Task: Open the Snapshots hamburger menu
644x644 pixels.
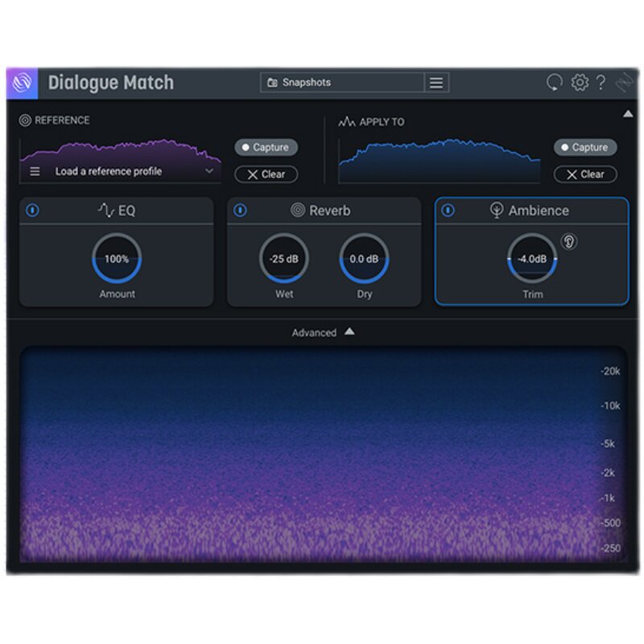Action: (x=436, y=83)
